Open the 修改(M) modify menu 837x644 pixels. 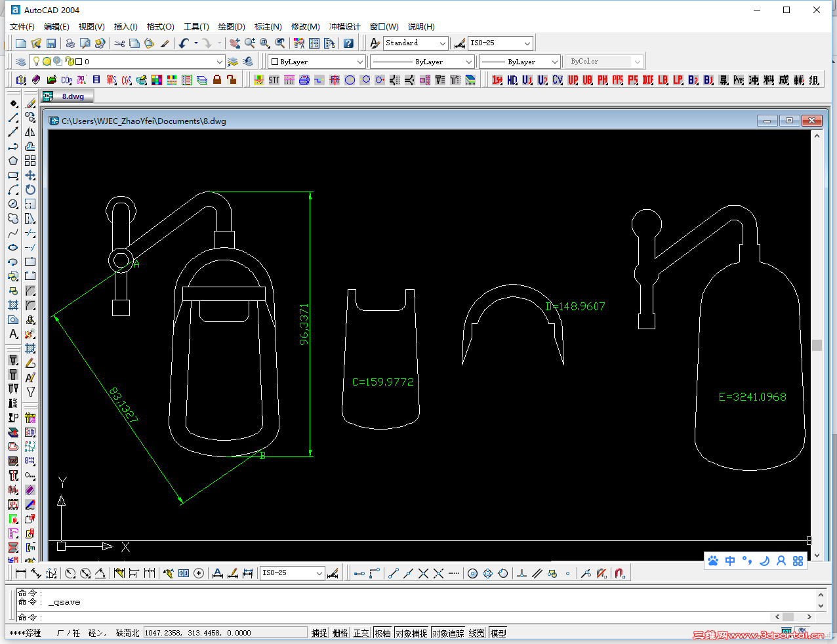tap(305, 27)
